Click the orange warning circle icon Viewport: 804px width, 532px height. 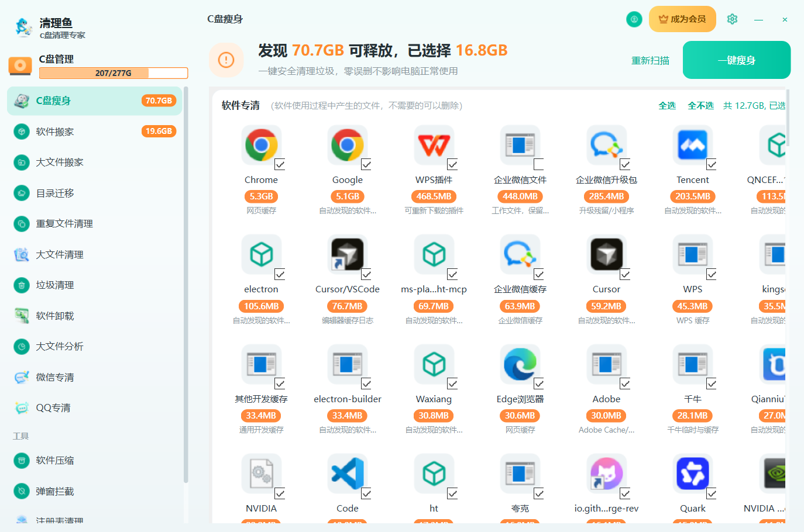[x=226, y=60]
